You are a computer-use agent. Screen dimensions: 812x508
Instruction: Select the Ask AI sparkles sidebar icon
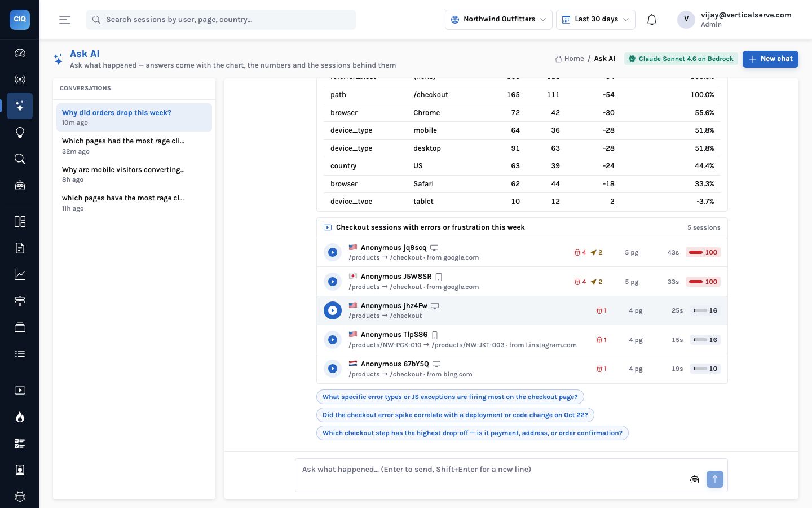pos(20,106)
